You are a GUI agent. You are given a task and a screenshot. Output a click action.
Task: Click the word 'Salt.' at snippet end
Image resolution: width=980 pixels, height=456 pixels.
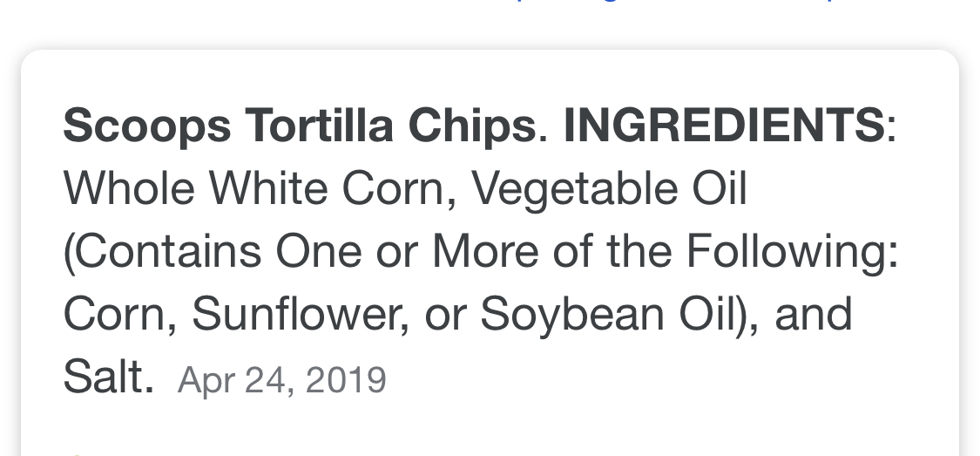pos(109,377)
